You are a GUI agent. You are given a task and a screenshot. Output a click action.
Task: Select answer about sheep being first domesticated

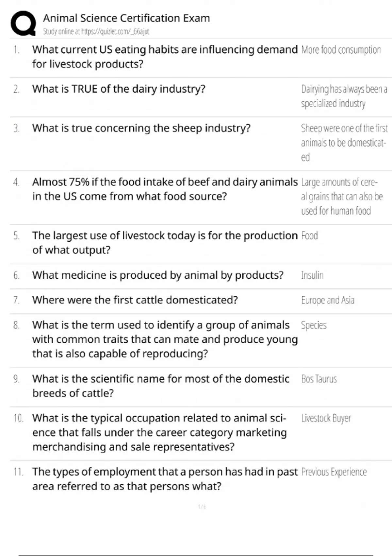[344, 143]
